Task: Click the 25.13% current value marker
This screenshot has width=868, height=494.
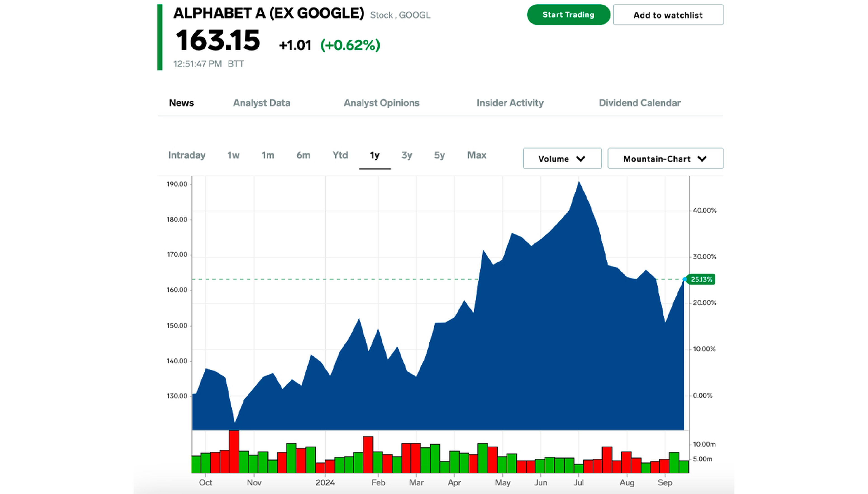Action: pos(701,279)
